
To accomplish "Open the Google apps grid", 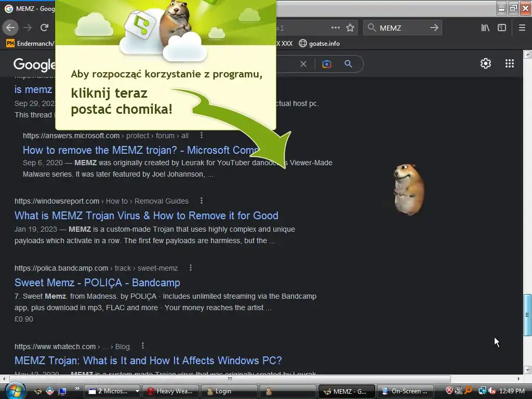I will [510, 63].
